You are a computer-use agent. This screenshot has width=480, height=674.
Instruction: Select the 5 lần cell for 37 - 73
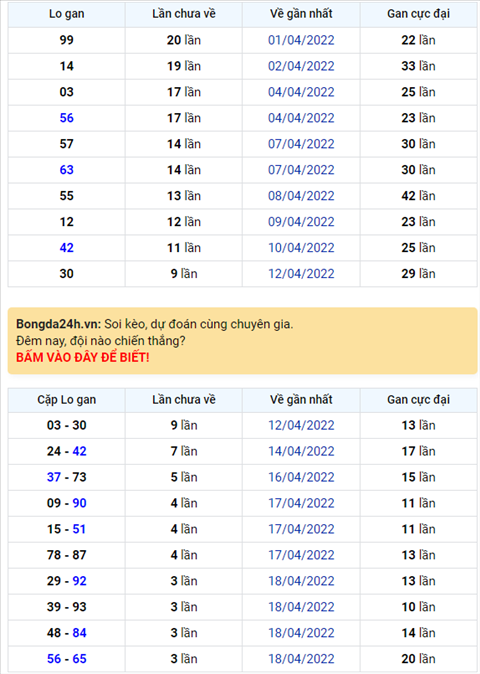pos(184,477)
